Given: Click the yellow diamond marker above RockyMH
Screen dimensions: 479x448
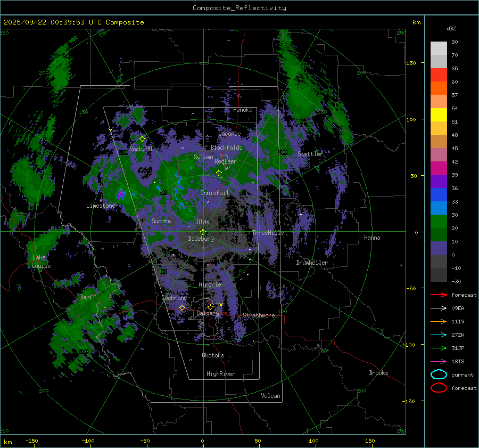Looking at the screenshot, I should tap(142, 139).
